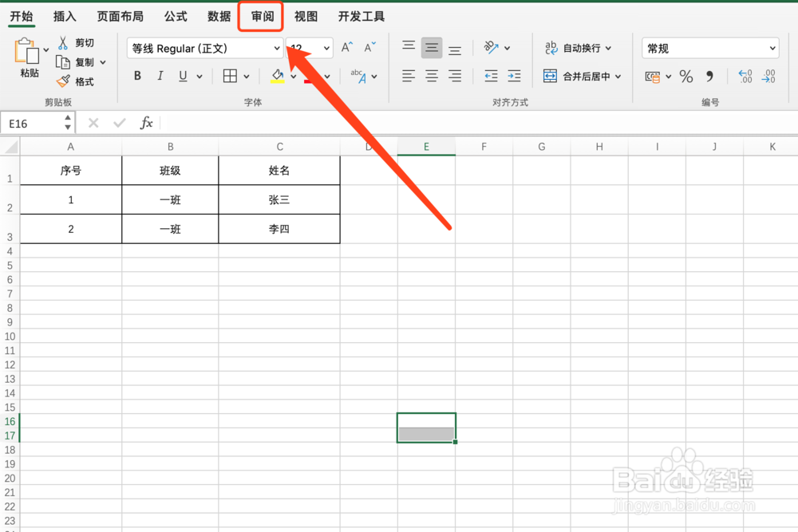Open the 插入 ribbon tab
The height and width of the screenshot is (532, 798).
(x=64, y=16)
